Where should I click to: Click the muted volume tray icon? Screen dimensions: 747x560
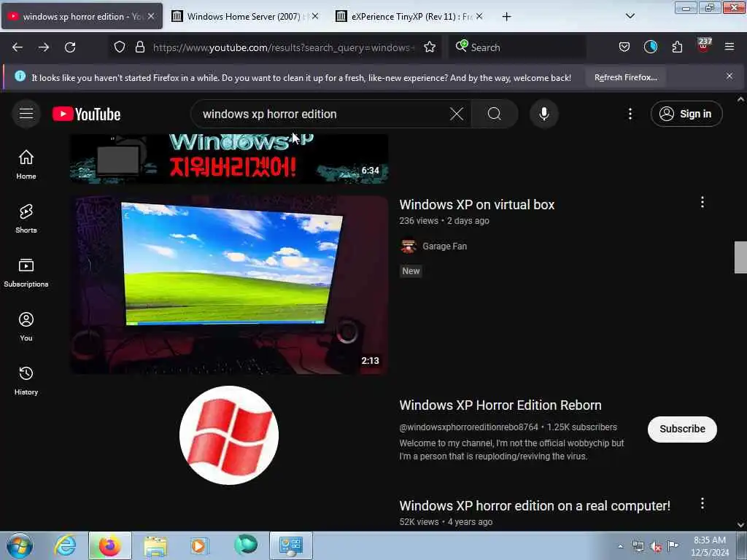(656, 547)
